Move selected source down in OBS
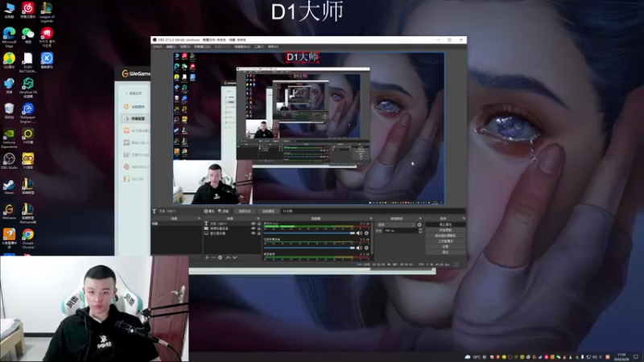The image size is (644, 362). click(234, 257)
